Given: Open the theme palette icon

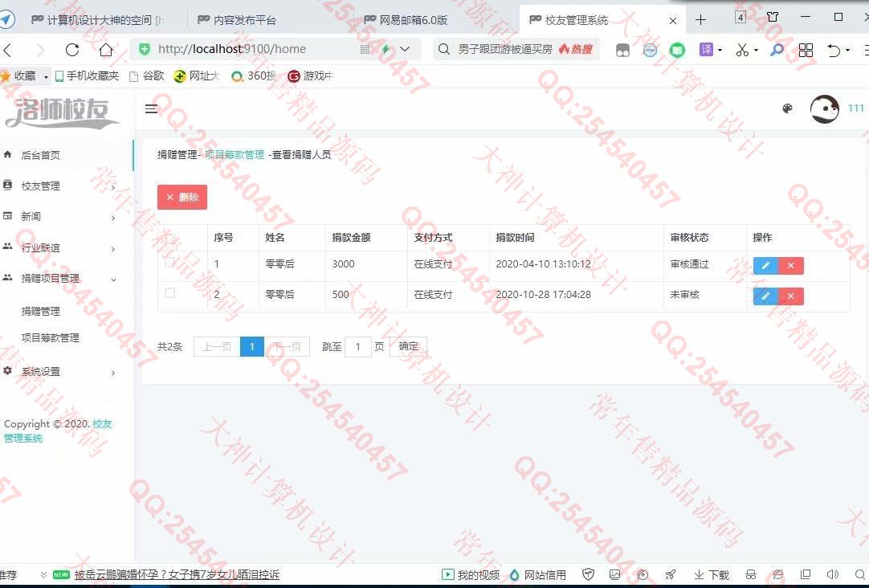Looking at the screenshot, I should pyautogui.click(x=787, y=108).
